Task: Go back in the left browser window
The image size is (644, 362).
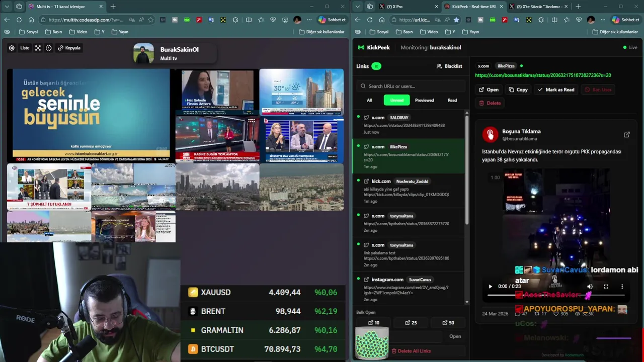Action: click(7, 20)
